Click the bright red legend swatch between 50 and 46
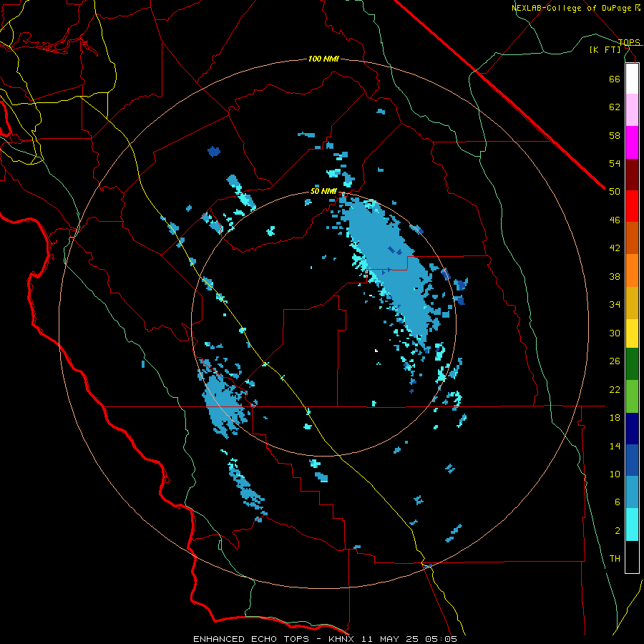Screen dimensions: 644x644 (632, 206)
